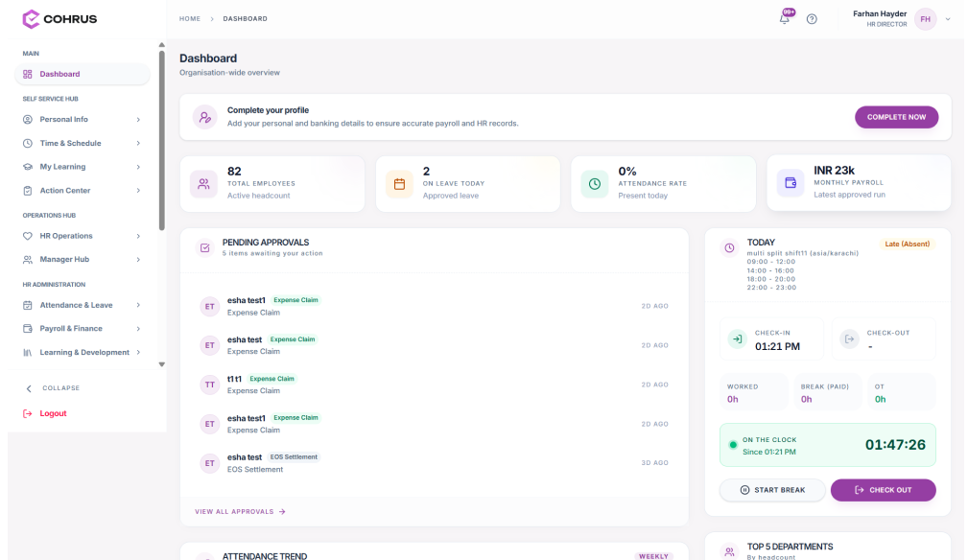Click the TT avatar in approvals
The height and width of the screenshot is (560, 968).
[210, 385]
